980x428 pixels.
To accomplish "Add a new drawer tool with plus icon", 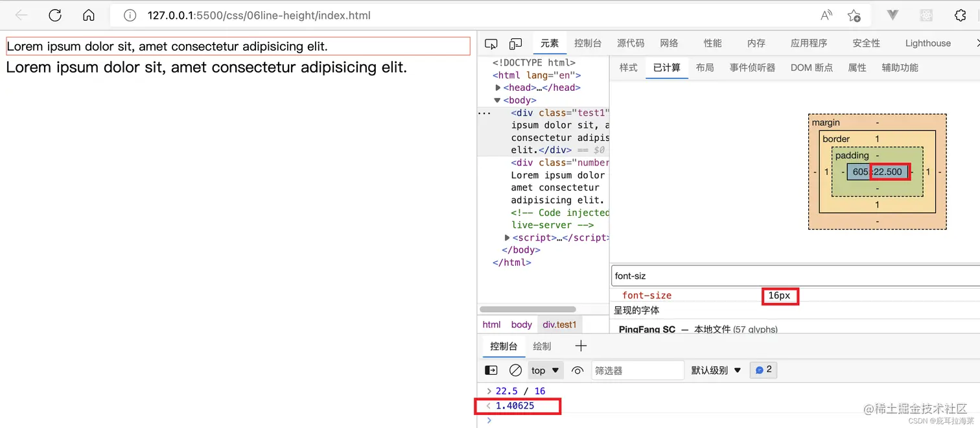I will pos(581,346).
